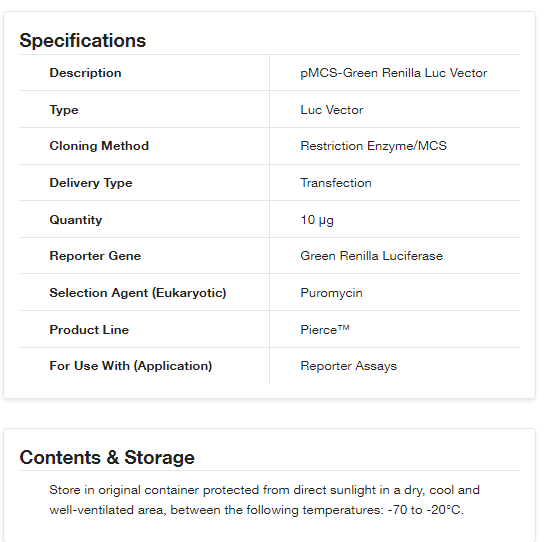
Task: Click the Puromycin value
Action: tap(331, 293)
